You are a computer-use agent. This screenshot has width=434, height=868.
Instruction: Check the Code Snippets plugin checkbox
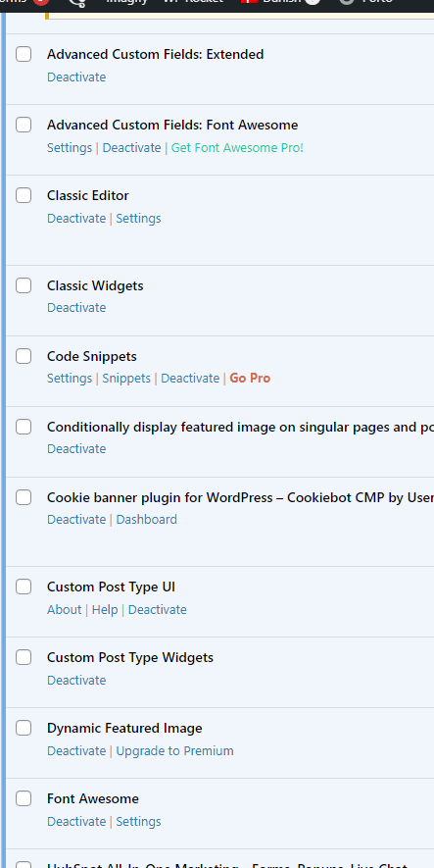[24, 356]
